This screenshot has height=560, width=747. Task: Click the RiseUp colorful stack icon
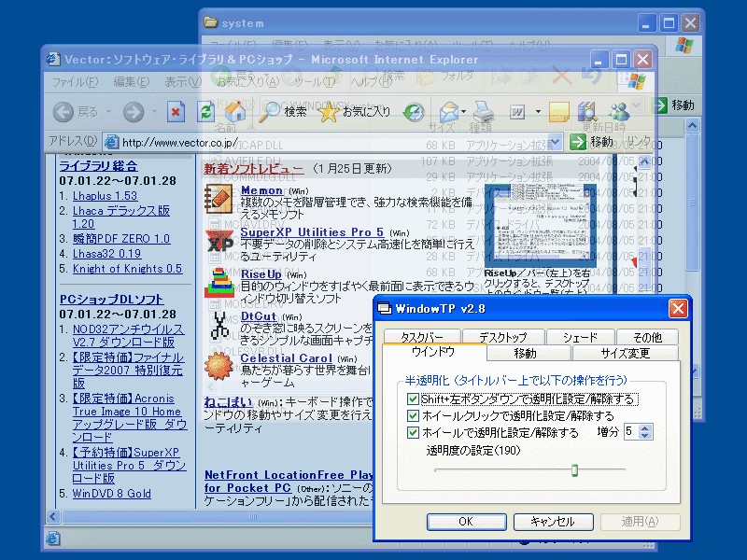[x=219, y=283]
